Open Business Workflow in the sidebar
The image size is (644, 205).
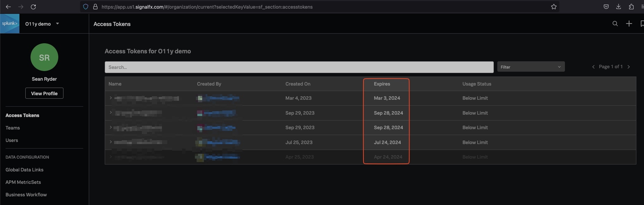tap(26, 195)
